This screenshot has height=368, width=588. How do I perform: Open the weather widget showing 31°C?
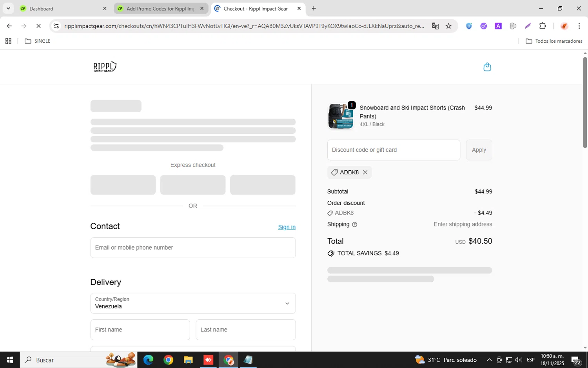coord(446,360)
